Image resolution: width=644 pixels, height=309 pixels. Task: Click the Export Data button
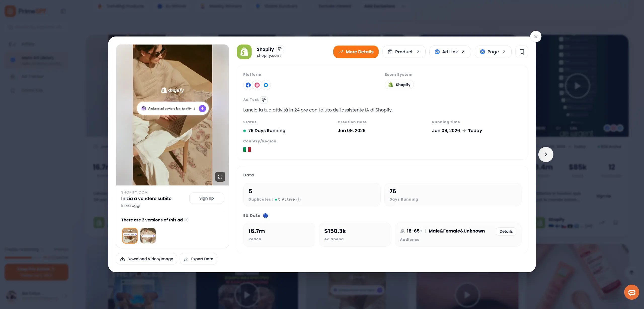click(198, 259)
